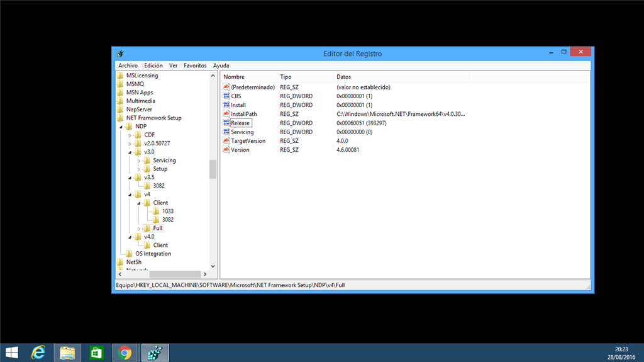Select the NET Framework Setup folder icon
The width and height of the screenshot is (644, 362).
click(120, 118)
